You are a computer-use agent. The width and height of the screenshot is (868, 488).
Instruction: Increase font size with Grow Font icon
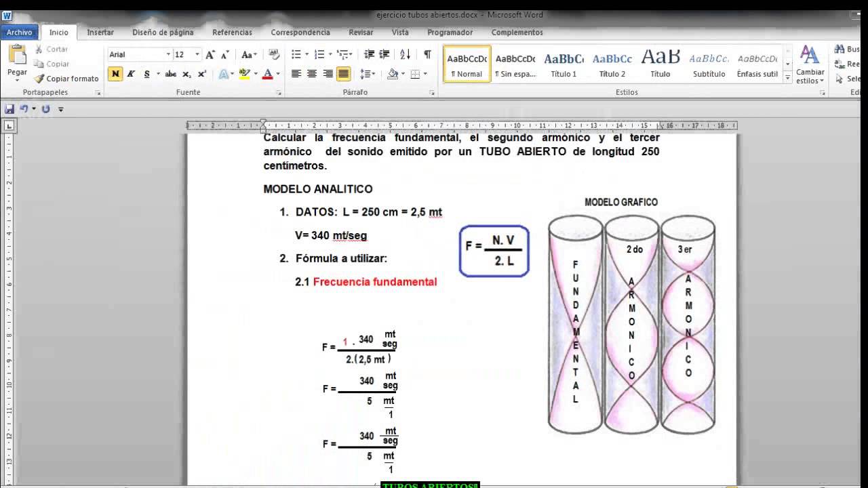[210, 55]
